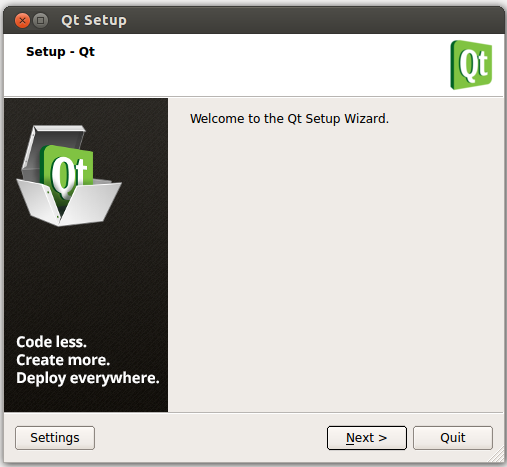
Task: Exit the wizard using Quit
Action: [x=453, y=438]
